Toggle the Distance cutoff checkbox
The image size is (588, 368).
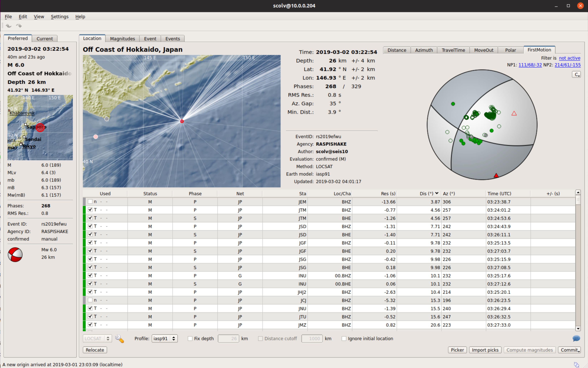point(260,339)
